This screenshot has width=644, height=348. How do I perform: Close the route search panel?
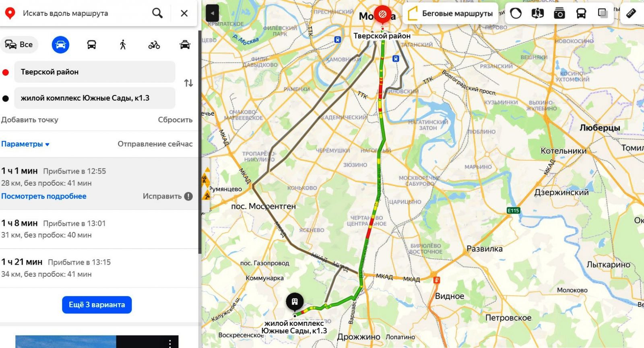[x=184, y=13]
